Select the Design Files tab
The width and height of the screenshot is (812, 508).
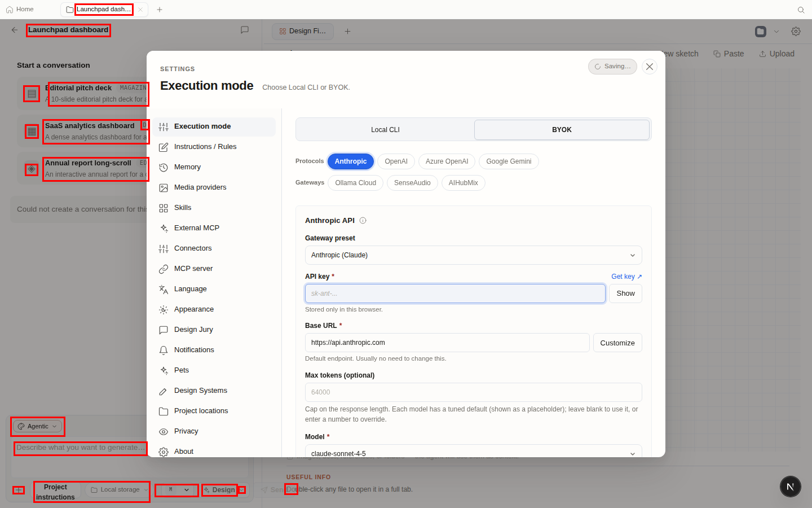[x=303, y=31]
